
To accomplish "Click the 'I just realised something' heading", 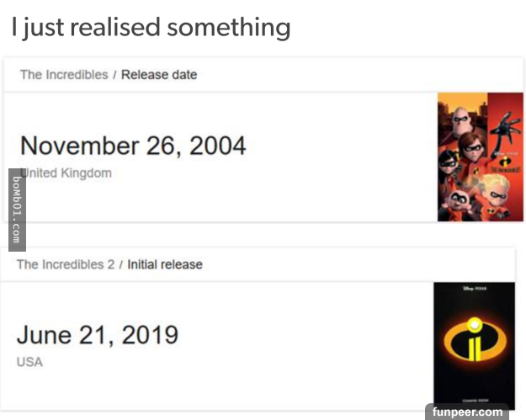I will coord(151,28).
